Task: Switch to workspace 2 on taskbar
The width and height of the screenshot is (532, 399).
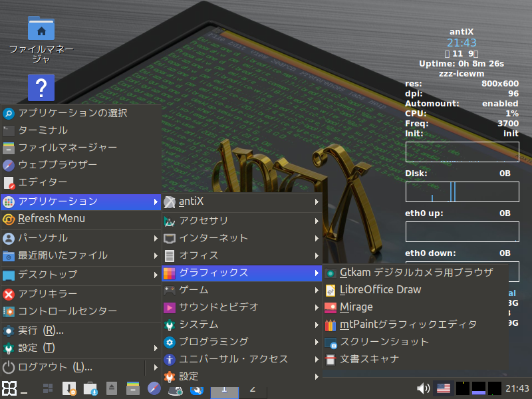Action: tap(253, 392)
